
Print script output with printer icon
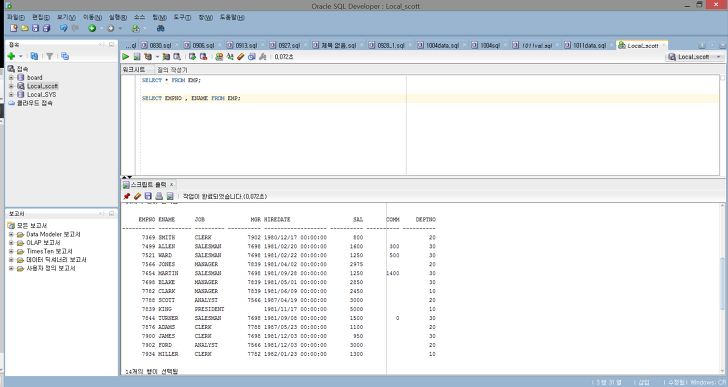tap(159, 196)
